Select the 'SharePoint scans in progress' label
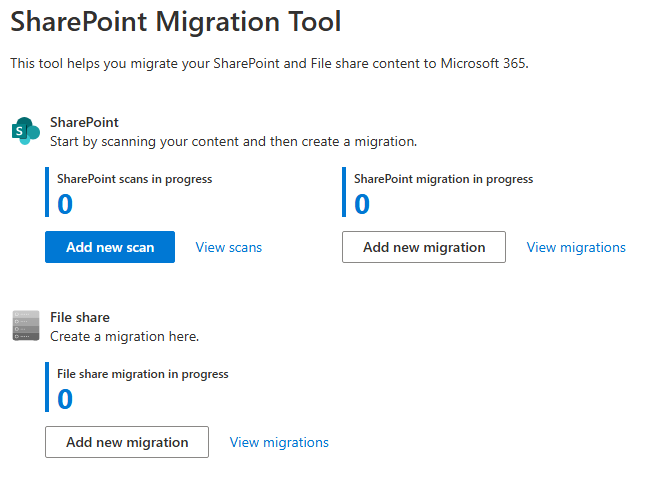Viewport: 661px width, 492px height. click(134, 179)
